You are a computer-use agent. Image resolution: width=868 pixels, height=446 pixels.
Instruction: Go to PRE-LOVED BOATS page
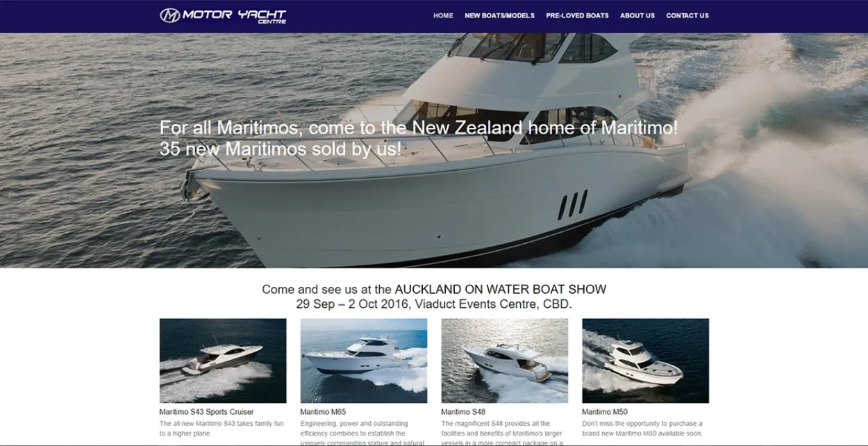point(577,15)
